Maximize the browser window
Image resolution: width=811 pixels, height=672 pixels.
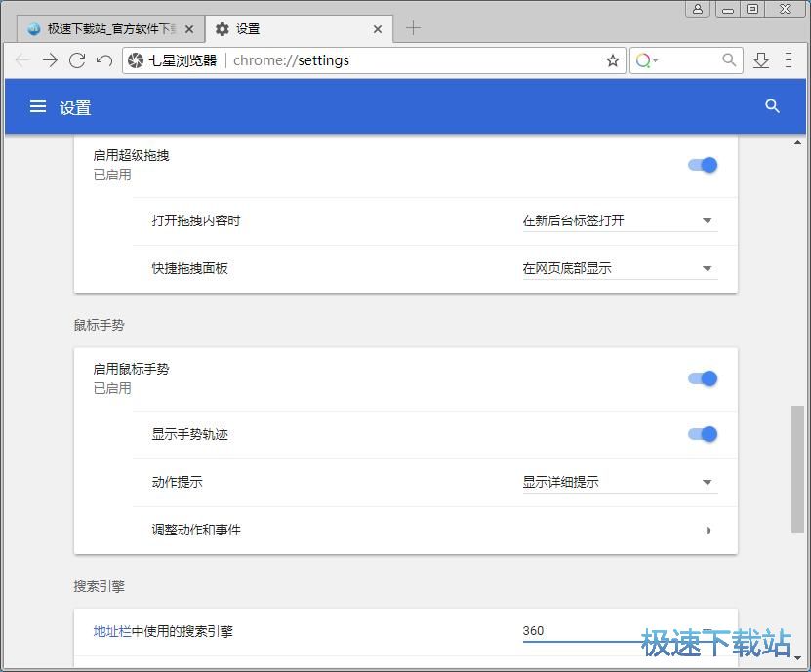(752, 9)
